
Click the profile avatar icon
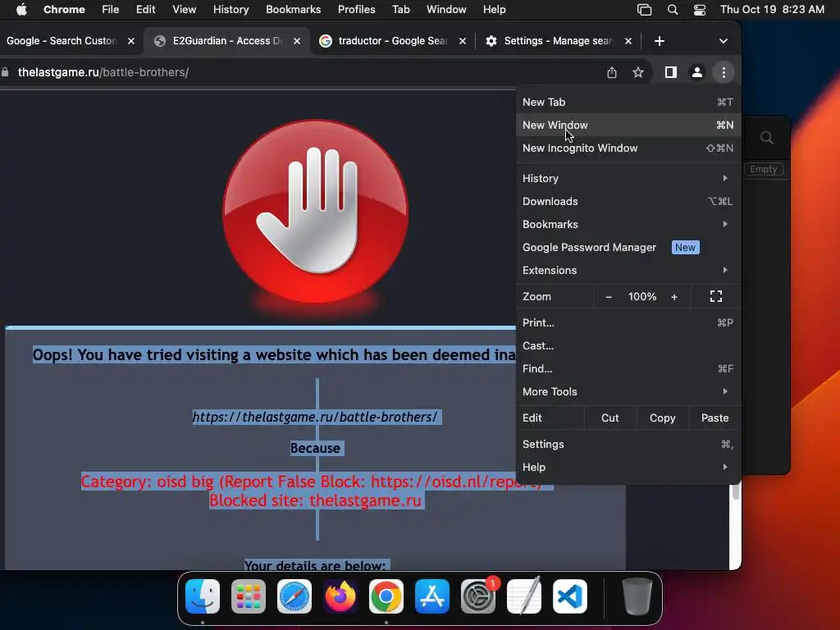[697, 72]
